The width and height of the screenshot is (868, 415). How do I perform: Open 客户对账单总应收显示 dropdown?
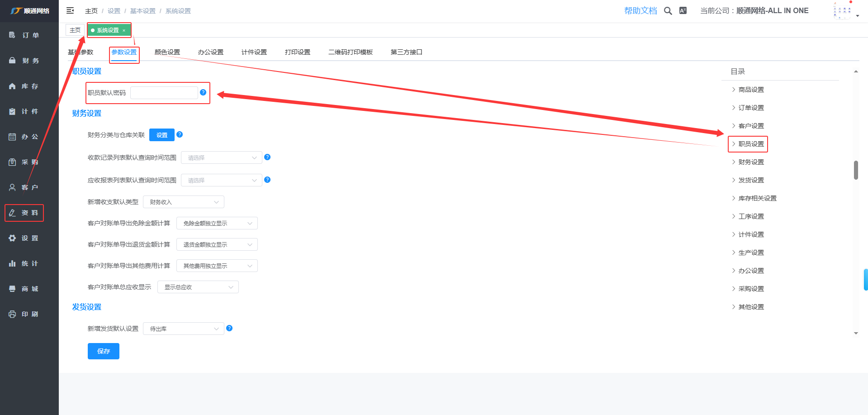[198, 287]
